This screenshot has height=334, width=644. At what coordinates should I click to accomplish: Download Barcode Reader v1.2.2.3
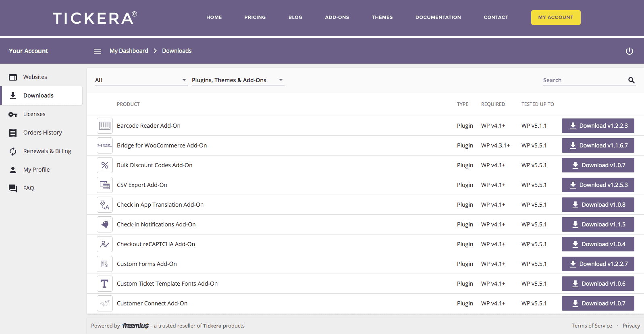click(x=598, y=126)
